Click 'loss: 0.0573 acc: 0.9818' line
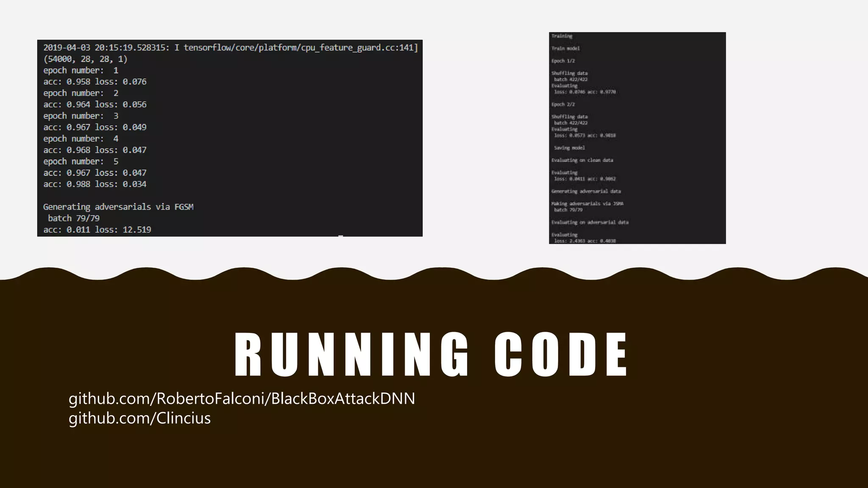The height and width of the screenshot is (488, 868). 585,136
